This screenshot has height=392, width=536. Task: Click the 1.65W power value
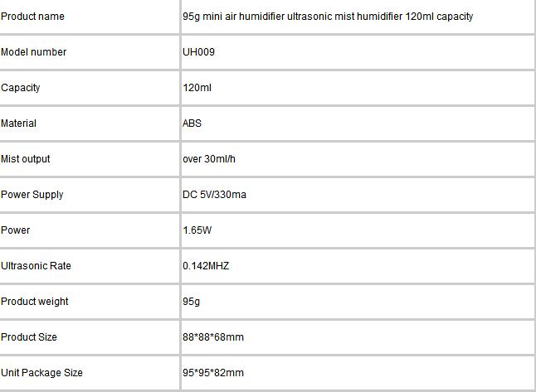(x=197, y=230)
